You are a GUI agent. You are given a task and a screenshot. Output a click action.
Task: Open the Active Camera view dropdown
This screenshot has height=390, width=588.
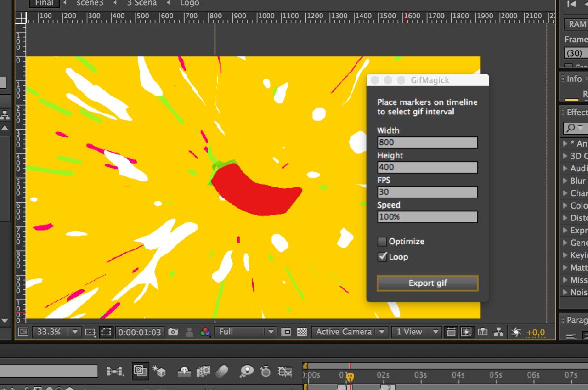click(349, 332)
